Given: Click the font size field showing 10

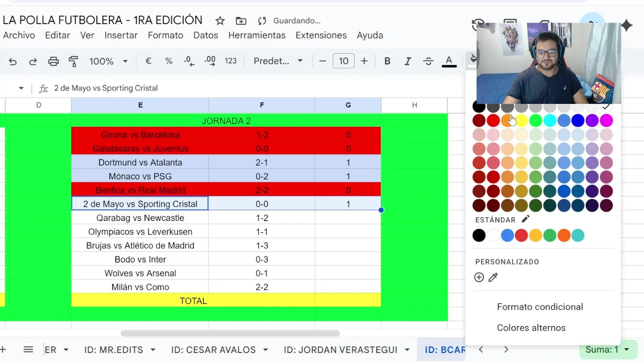Looking at the screenshot, I should pos(343,61).
